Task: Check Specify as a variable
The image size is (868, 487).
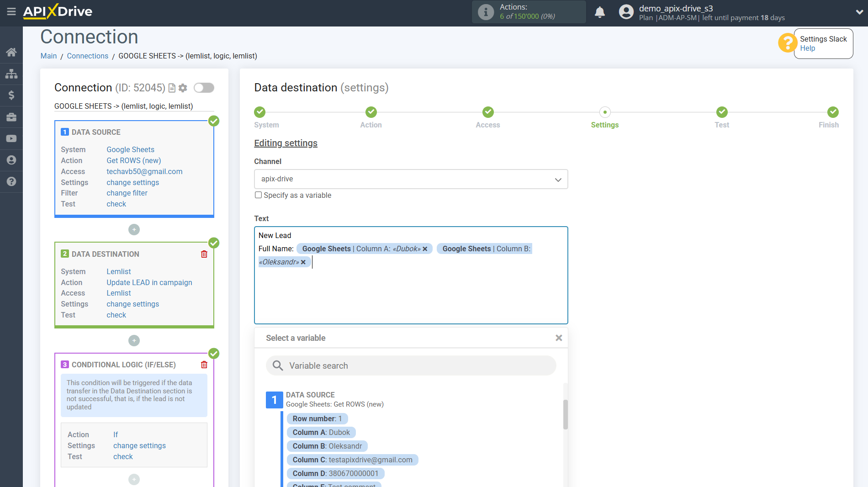Action: point(258,195)
